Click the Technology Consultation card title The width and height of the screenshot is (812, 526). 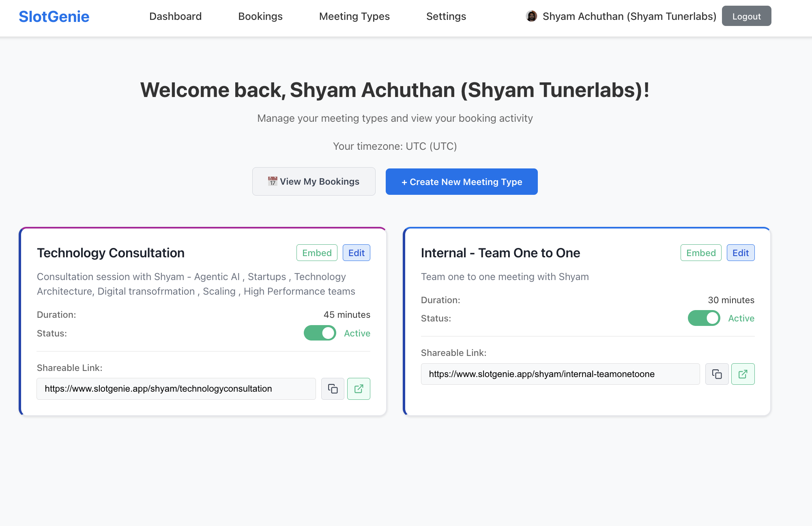[111, 253]
